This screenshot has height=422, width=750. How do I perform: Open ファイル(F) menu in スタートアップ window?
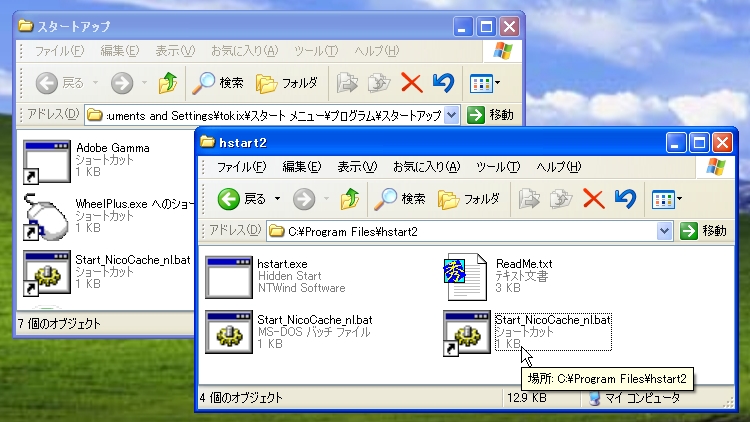coord(59,51)
